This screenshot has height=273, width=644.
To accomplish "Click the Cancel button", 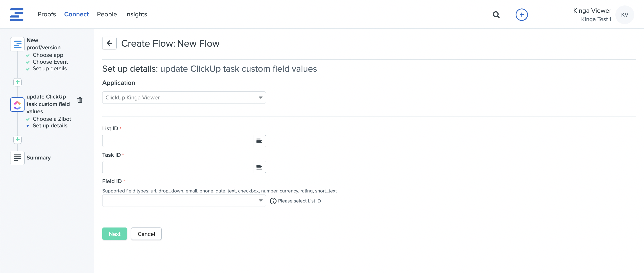I will [x=146, y=234].
